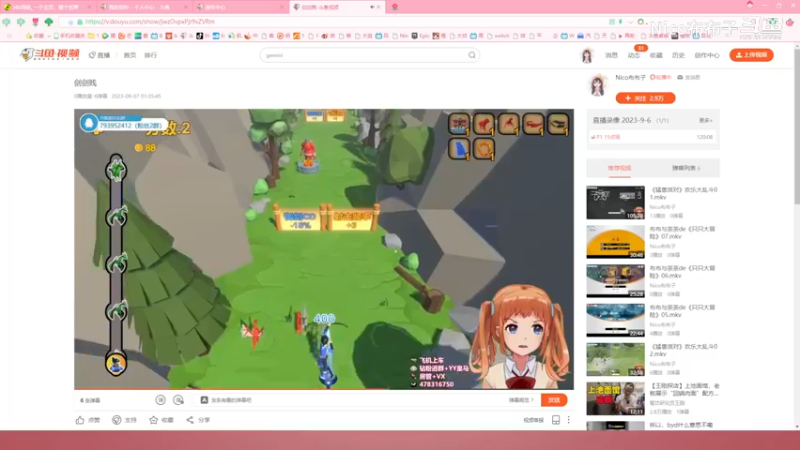Click the blue item slot in game
Viewport: 800px width, 450px height.
click(459, 149)
